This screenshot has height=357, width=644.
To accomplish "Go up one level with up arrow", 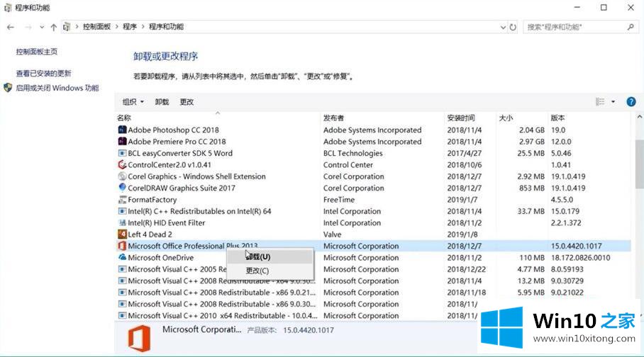I will pyautogui.click(x=53, y=27).
